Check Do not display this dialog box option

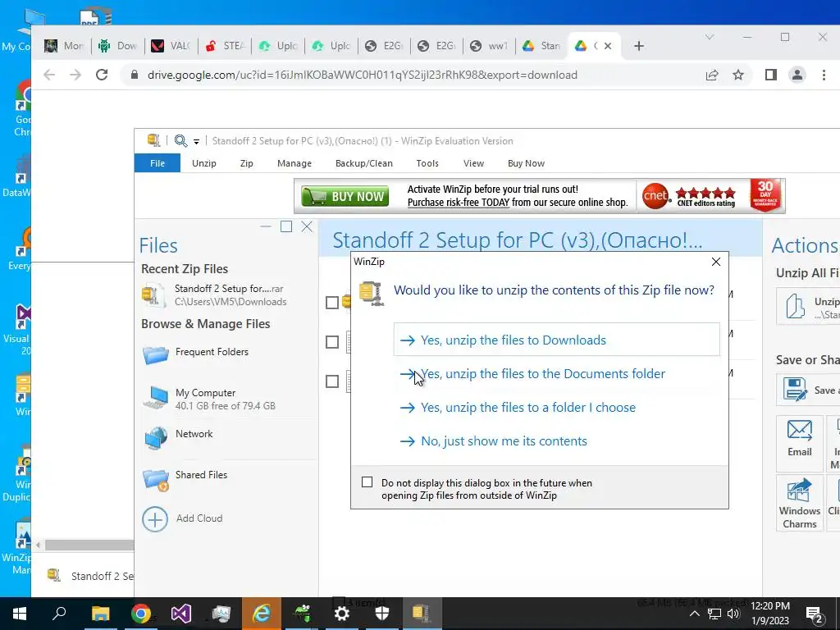click(x=367, y=482)
